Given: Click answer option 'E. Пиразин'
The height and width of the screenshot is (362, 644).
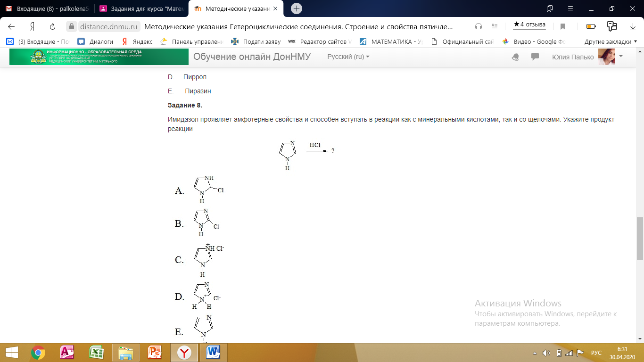Looking at the screenshot, I should point(189,91).
